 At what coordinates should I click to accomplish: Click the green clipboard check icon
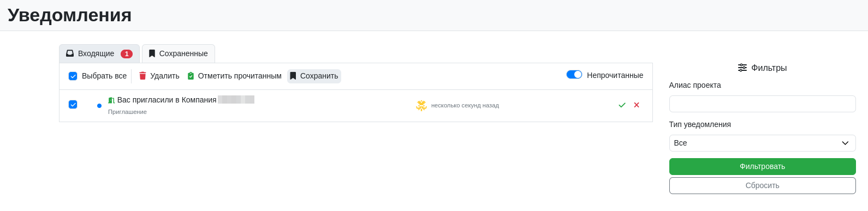[x=191, y=76]
